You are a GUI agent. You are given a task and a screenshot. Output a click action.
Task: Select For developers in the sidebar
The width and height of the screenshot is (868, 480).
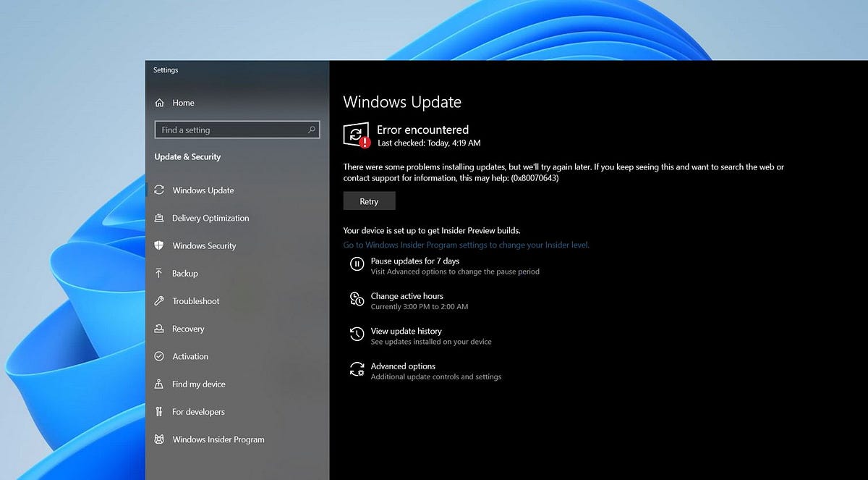point(198,412)
